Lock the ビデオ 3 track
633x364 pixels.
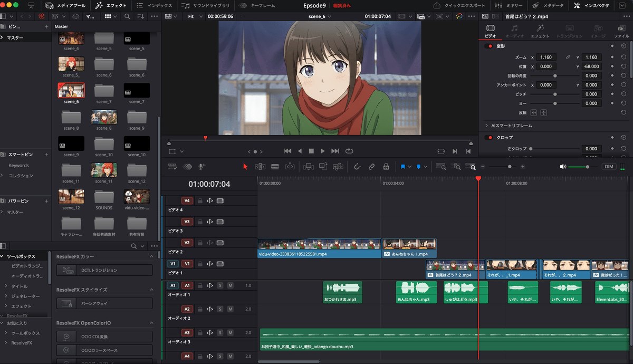pyautogui.click(x=200, y=222)
